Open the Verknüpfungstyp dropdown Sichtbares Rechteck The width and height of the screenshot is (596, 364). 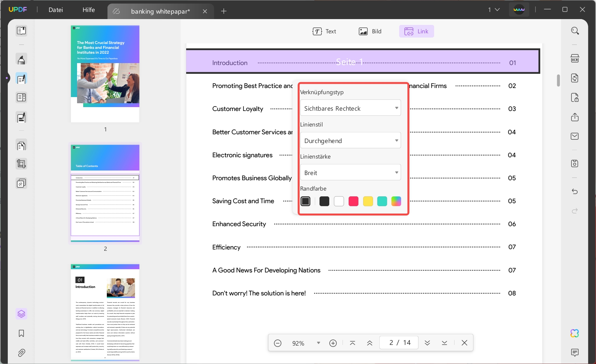point(351,108)
